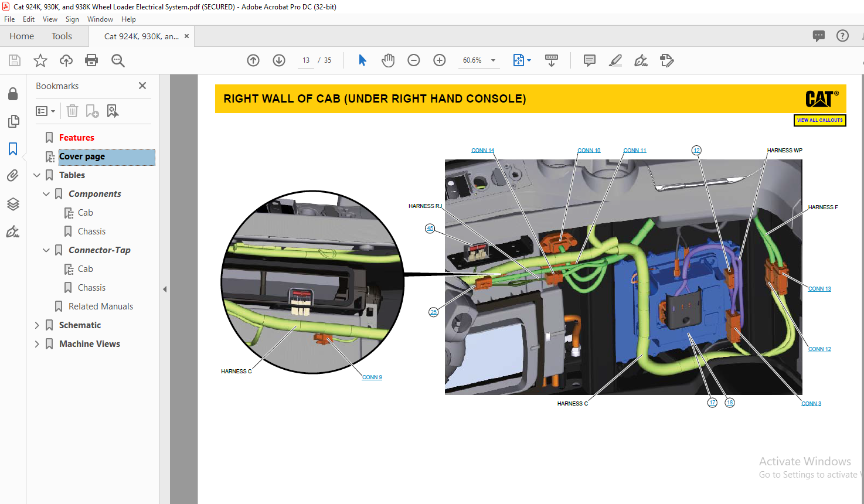Expand the Machine Views bookmark
Image resolution: width=864 pixels, height=504 pixels.
click(37, 344)
